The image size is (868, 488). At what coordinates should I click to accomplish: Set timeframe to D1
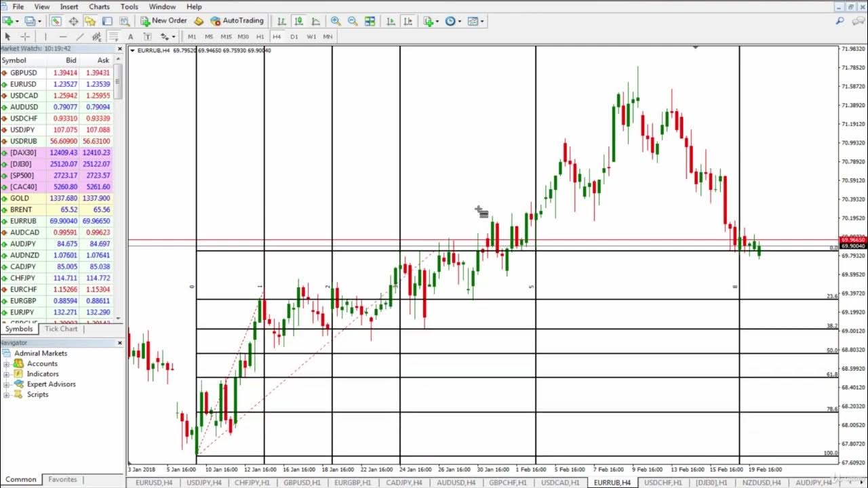click(294, 37)
